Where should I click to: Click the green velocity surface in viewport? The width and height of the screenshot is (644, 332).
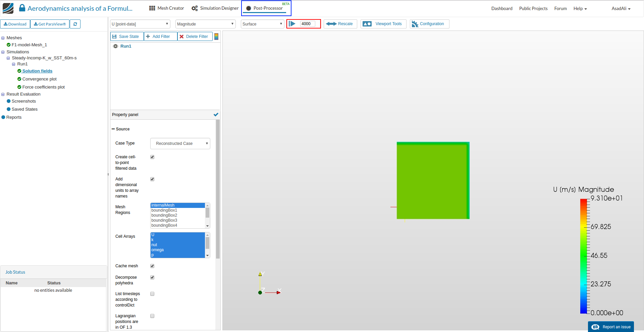(x=433, y=180)
